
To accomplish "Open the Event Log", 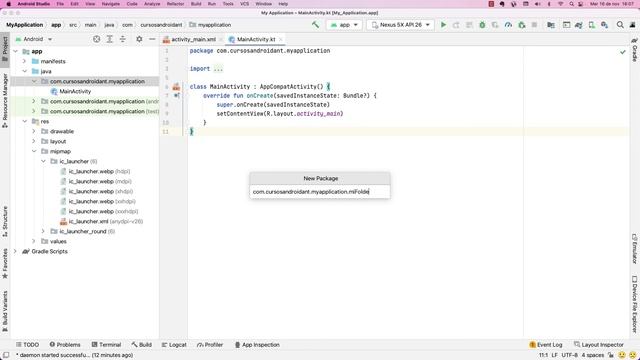I will pos(545,345).
